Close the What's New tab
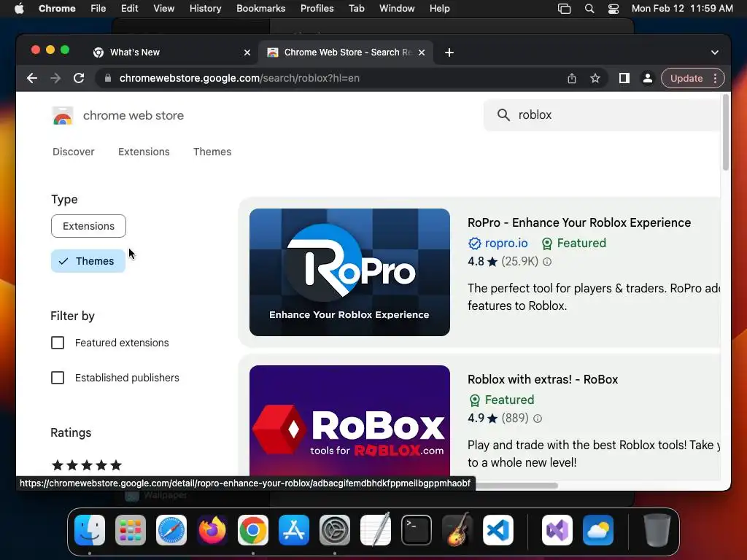Viewport: 747px width, 560px height. click(x=247, y=52)
